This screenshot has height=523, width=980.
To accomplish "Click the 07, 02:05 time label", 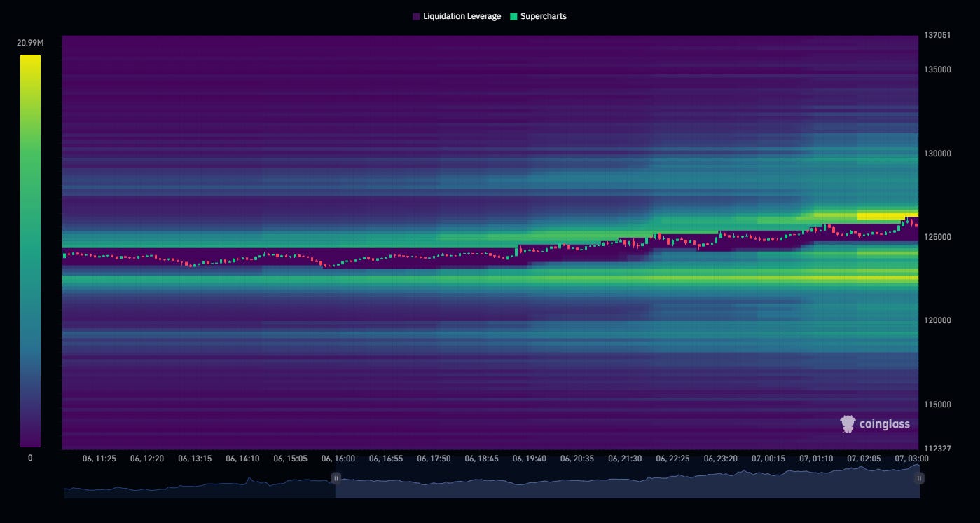I will [x=864, y=459].
